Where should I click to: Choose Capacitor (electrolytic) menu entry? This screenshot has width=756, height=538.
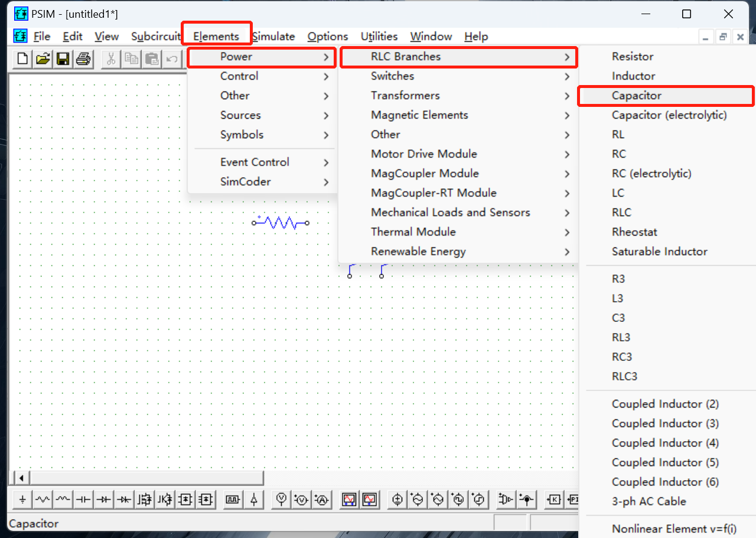pos(666,115)
